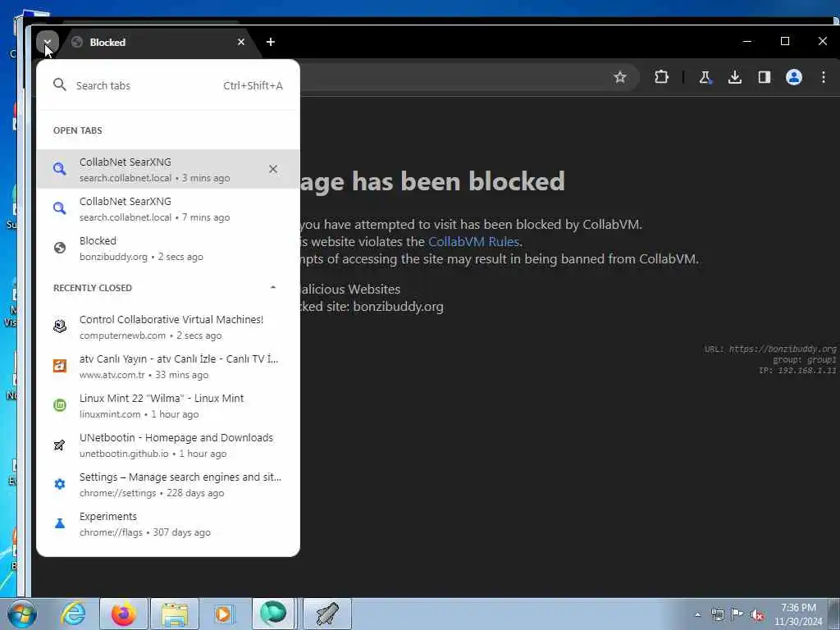Click the orange atv favicon icon

point(59,366)
